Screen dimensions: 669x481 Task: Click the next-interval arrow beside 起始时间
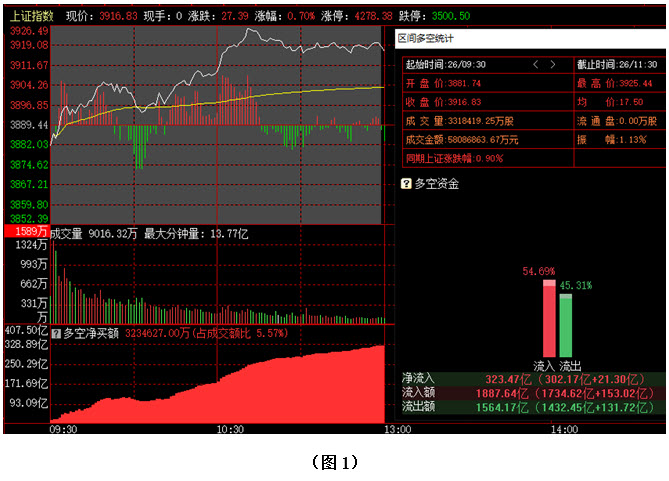pos(553,64)
